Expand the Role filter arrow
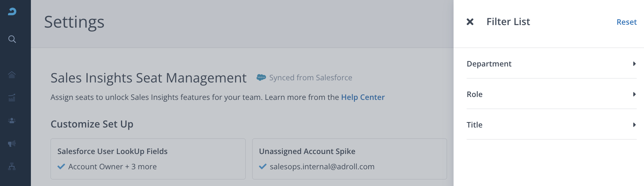644x186 pixels. click(x=634, y=94)
